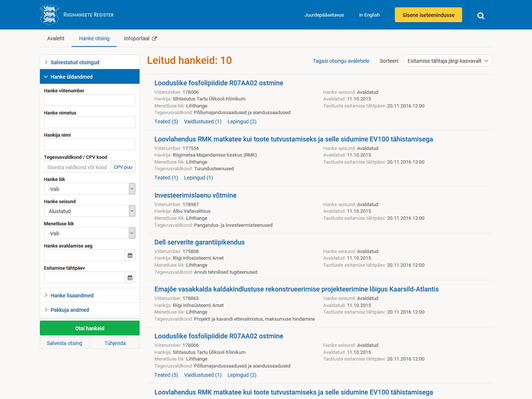
Task: Select the Hanke otsing tab
Action: 94,39
